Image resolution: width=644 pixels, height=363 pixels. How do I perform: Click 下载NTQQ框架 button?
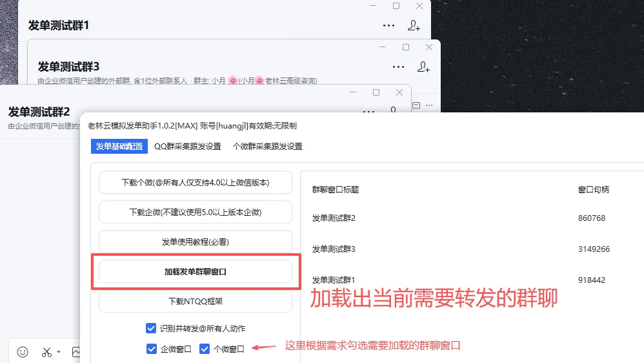point(196,302)
